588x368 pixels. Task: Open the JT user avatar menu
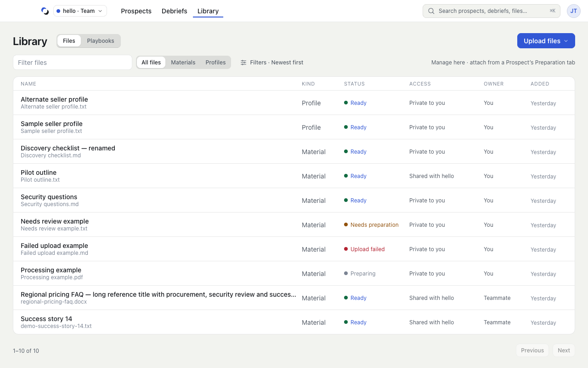574,11
